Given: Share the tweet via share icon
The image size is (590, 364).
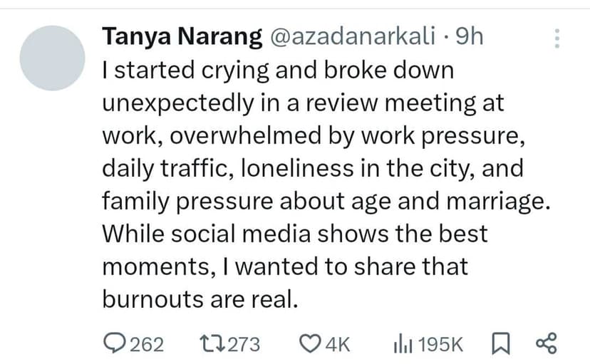Looking at the screenshot, I should click(544, 344).
